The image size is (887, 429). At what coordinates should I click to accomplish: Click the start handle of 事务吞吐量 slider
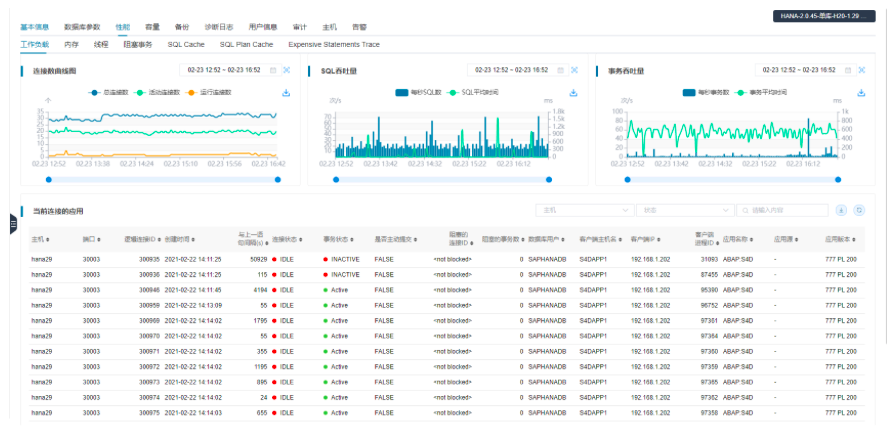tap(627, 179)
